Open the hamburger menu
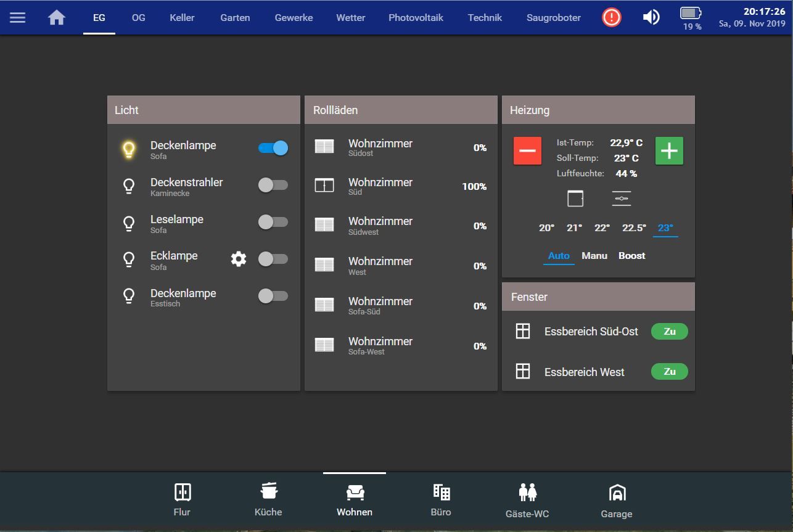 pos(18,17)
